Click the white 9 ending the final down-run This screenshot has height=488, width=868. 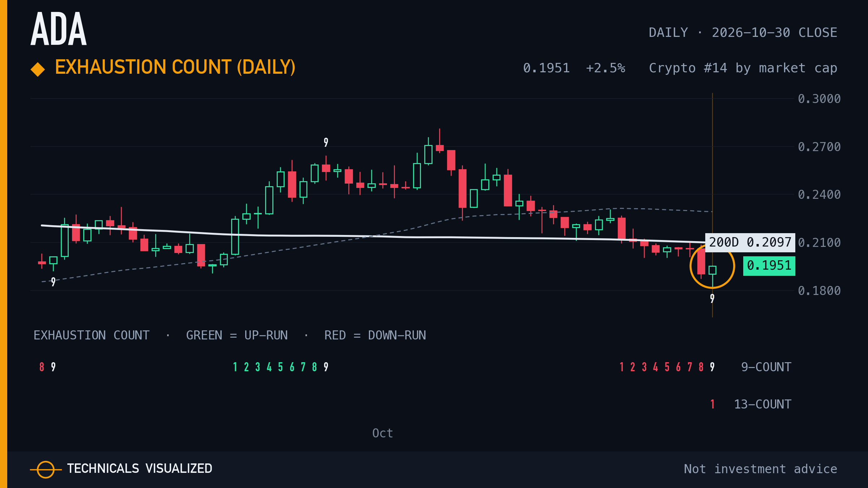pyautogui.click(x=712, y=367)
